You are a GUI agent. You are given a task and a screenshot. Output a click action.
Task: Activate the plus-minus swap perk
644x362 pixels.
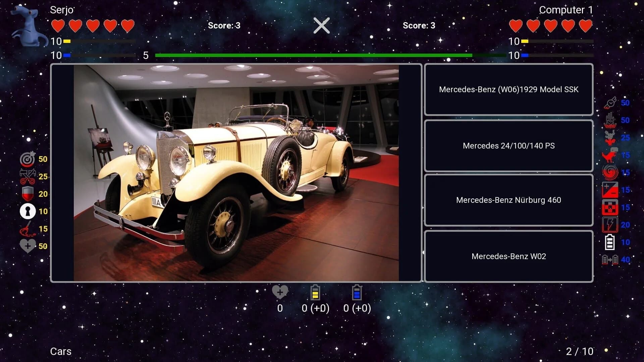[x=611, y=190]
